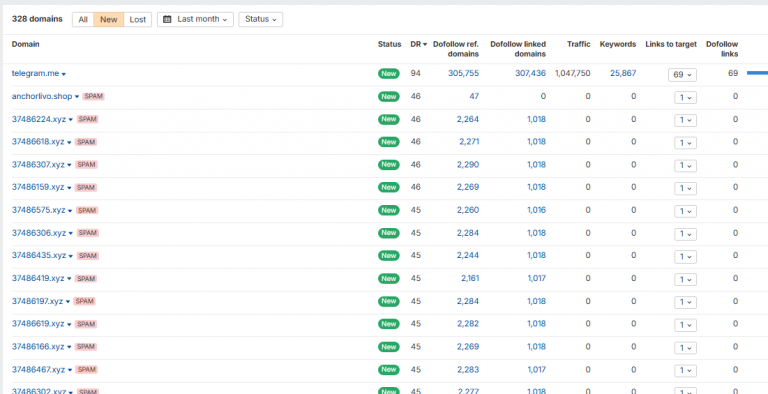Click linked domains value 1,016
Viewport: 768px width, 394px height.
(536, 210)
